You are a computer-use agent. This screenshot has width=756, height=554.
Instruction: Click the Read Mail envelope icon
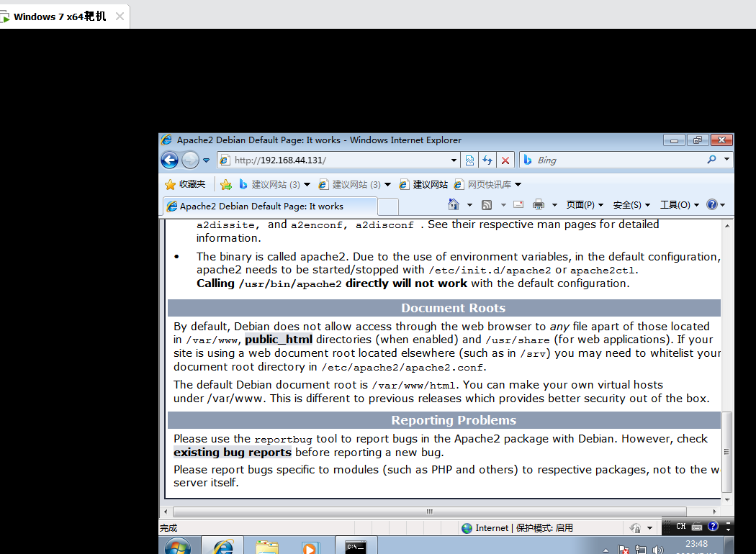tap(519, 204)
